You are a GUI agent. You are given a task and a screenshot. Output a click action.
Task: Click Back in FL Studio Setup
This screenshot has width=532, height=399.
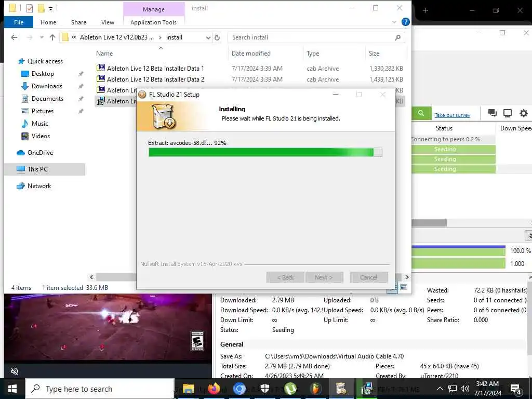(285, 277)
